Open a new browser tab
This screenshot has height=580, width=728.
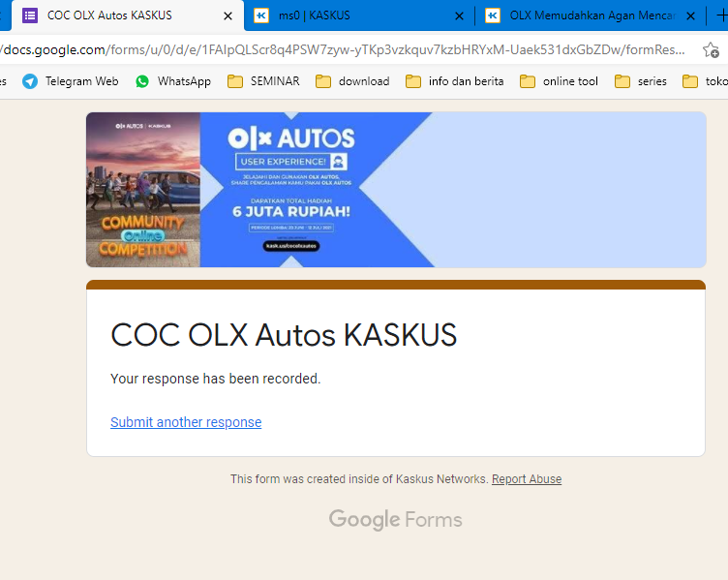point(722,15)
